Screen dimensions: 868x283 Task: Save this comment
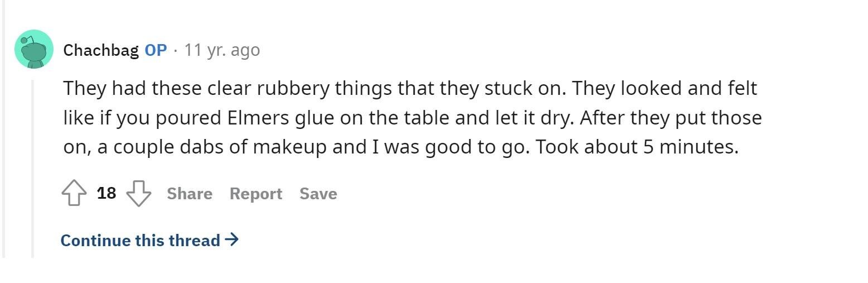[318, 194]
